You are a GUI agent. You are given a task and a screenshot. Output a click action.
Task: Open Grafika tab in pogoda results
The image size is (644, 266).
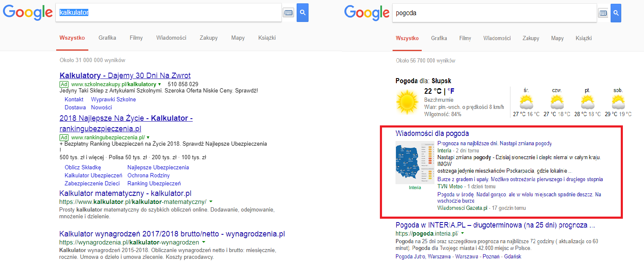tap(439, 38)
